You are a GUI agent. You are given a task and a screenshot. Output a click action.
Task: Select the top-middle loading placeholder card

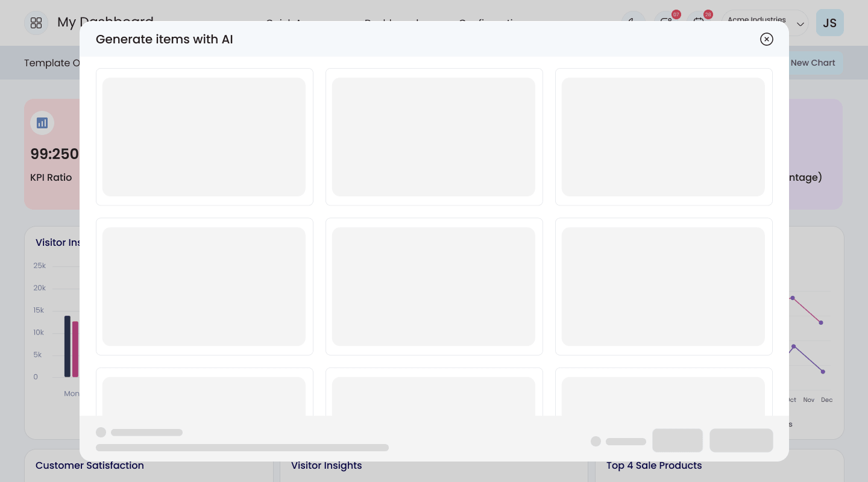[x=434, y=137]
